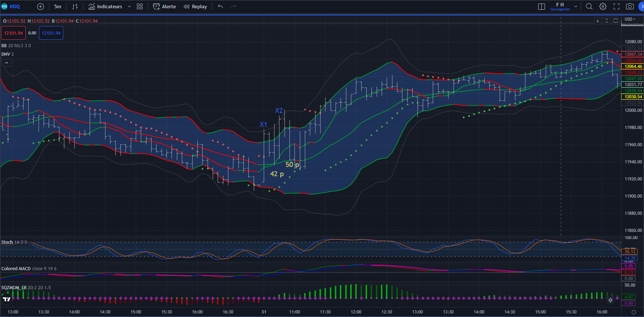Click the 12031.77 last price label
The image size is (644, 317).
click(632, 85)
